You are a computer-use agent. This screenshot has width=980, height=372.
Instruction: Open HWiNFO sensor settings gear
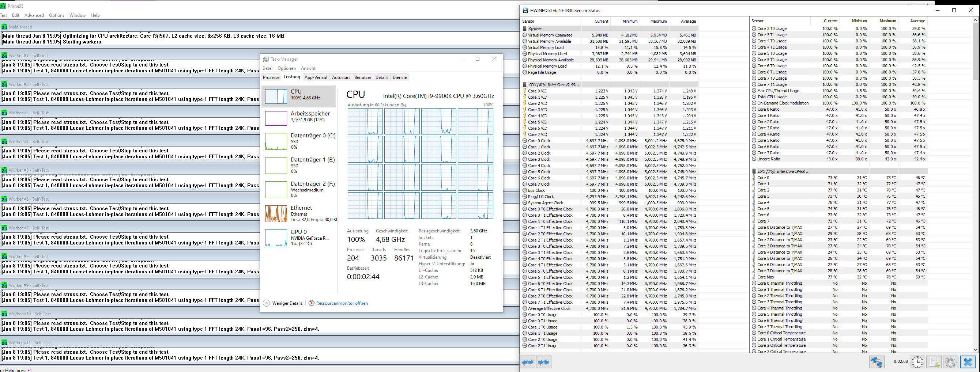coord(950,362)
